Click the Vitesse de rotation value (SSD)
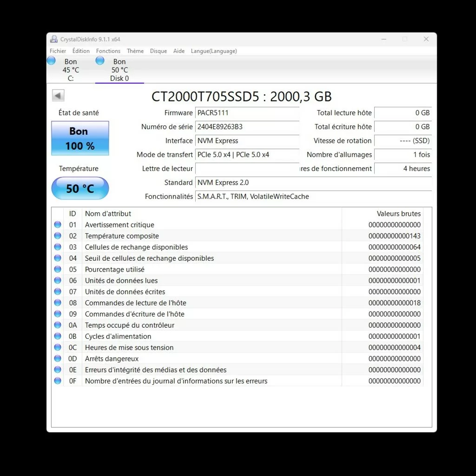The image size is (476, 476). pos(403,140)
